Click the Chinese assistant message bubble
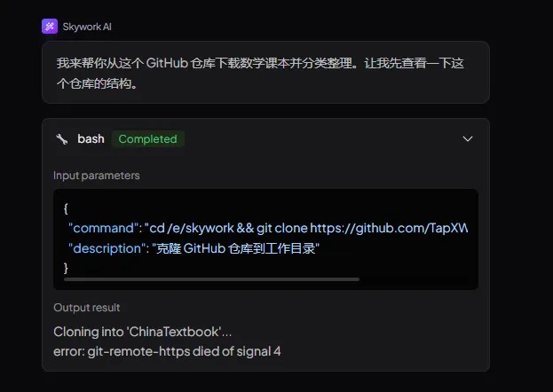 [x=265, y=73]
